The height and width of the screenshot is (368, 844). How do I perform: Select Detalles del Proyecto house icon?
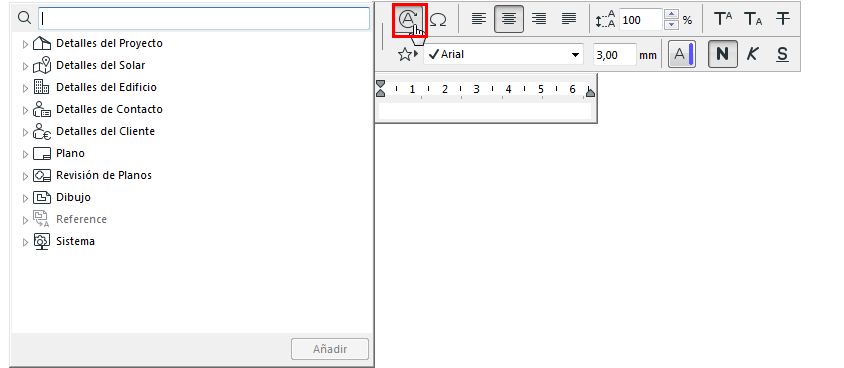(x=41, y=44)
